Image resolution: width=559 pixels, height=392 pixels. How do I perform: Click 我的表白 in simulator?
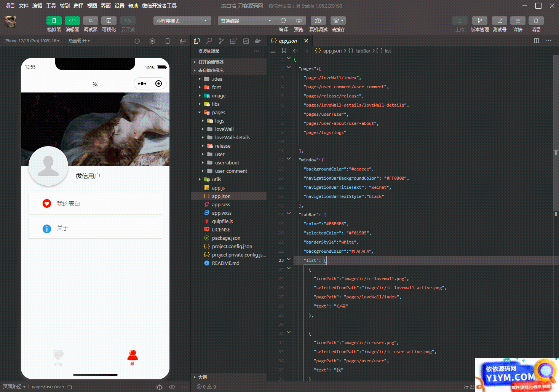(x=95, y=204)
